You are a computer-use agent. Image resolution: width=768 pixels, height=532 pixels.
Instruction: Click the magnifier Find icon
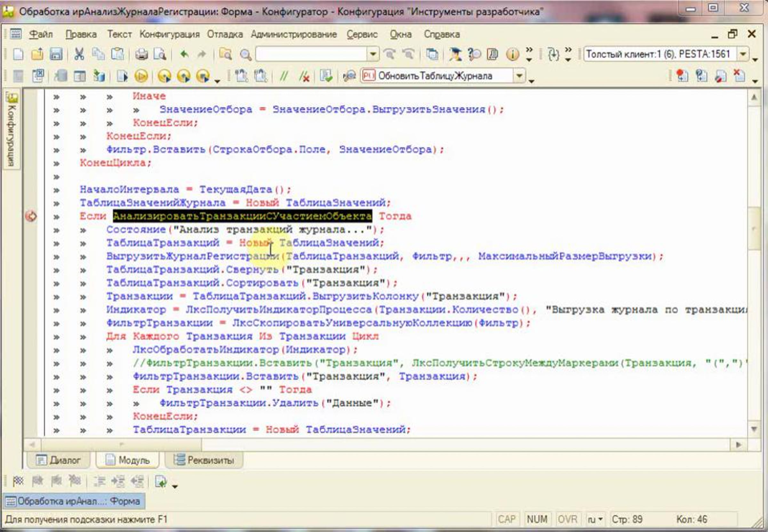tap(246, 54)
